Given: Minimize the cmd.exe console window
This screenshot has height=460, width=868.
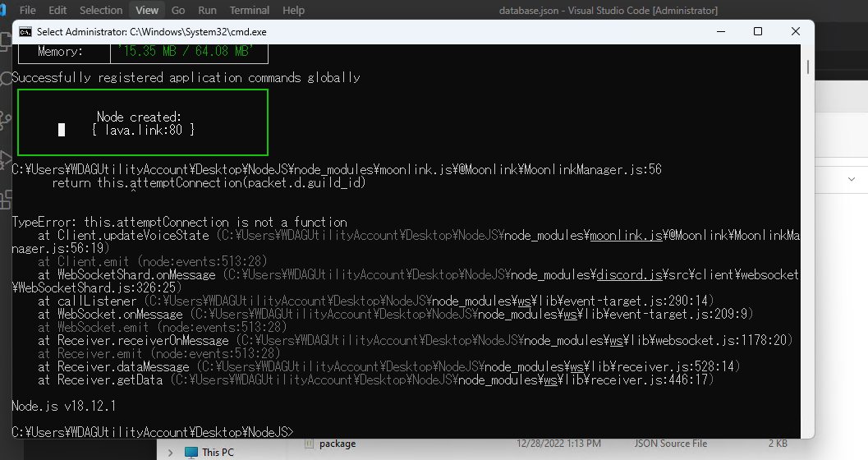Looking at the screenshot, I should (x=721, y=31).
